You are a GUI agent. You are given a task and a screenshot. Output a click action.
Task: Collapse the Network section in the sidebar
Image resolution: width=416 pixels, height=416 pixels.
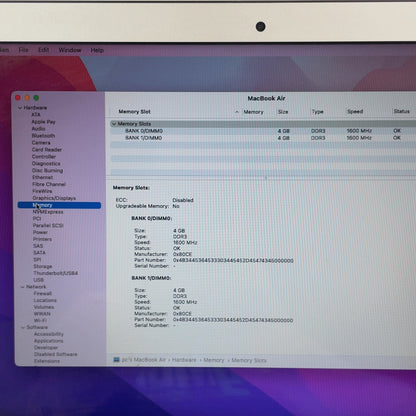pyautogui.click(x=22, y=287)
